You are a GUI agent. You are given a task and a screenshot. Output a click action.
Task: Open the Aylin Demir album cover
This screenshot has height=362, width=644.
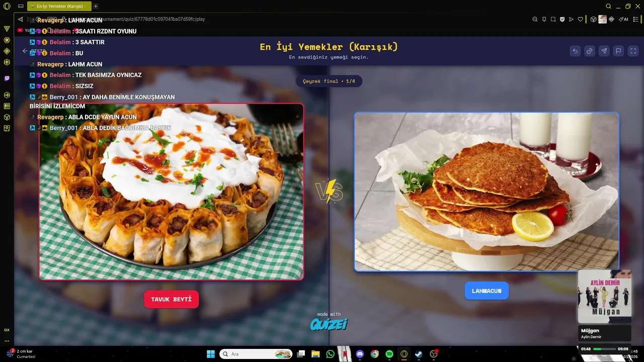tap(604, 296)
